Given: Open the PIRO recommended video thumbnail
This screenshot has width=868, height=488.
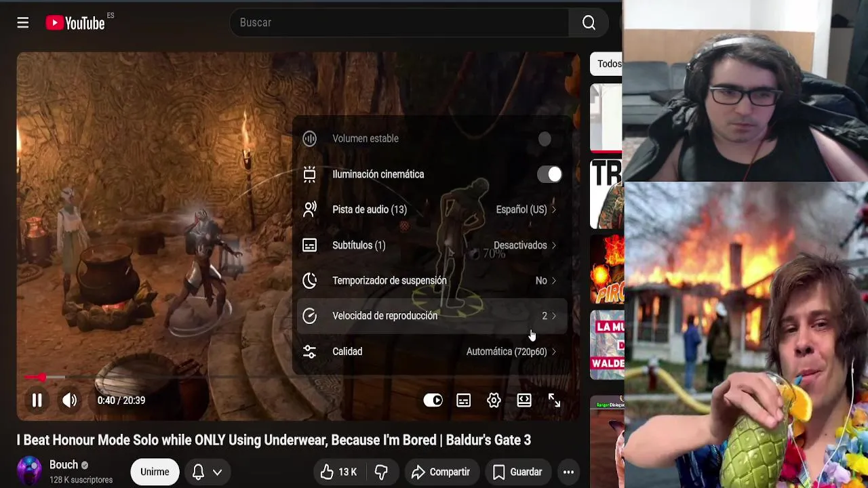Looking at the screenshot, I should 607,270.
